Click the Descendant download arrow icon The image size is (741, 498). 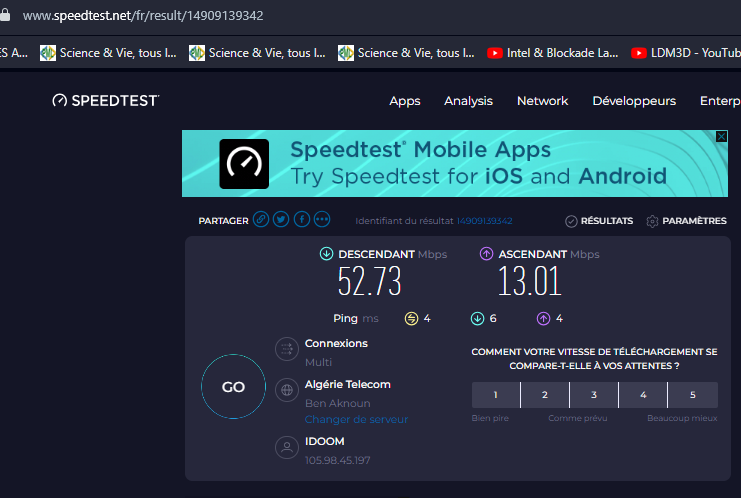point(326,254)
